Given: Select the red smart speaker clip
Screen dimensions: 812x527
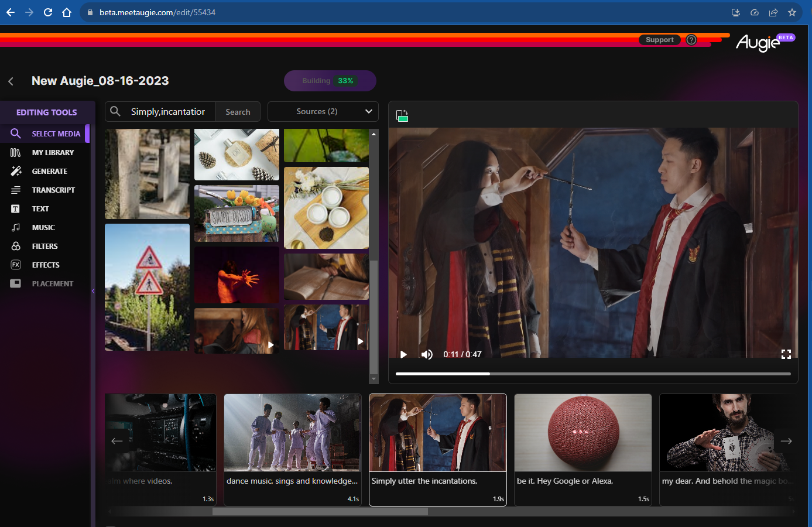Looking at the screenshot, I should point(583,433).
